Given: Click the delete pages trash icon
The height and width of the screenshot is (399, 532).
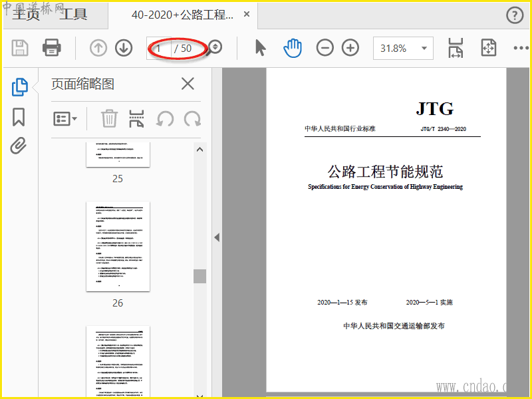Looking at the screenshot, I should click(109, 118).
